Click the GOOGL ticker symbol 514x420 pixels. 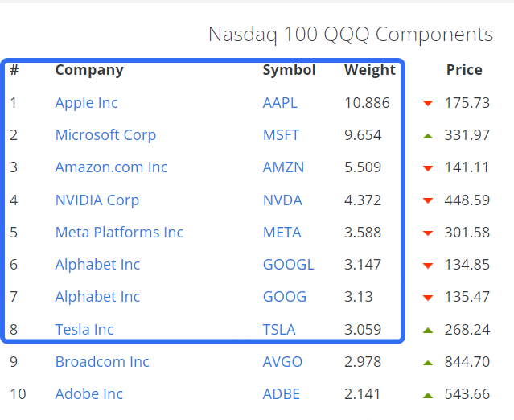click(x=288, y=265)
